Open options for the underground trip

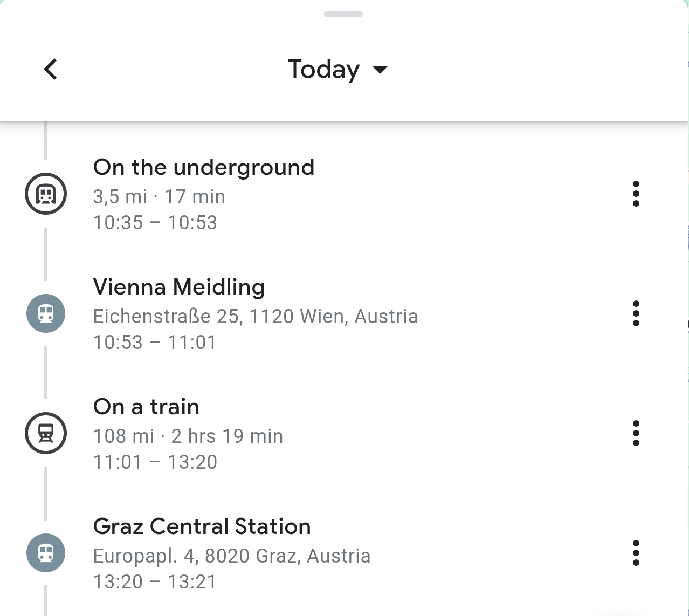(636, 194)
